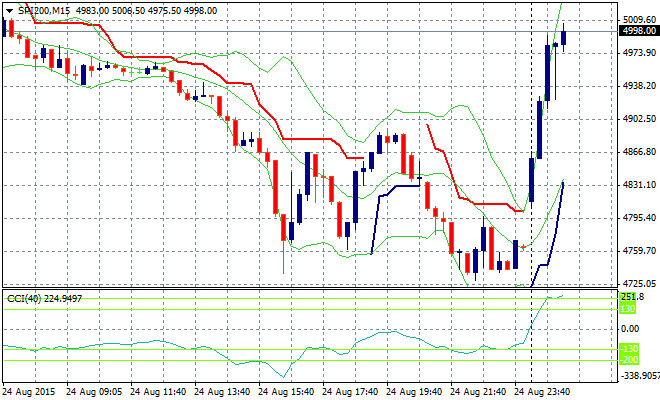Image resolution: width=660 pixels, height=400 pixels.
Task: Open the chart menu triangle beside SPI200
Action: [9, 11]
